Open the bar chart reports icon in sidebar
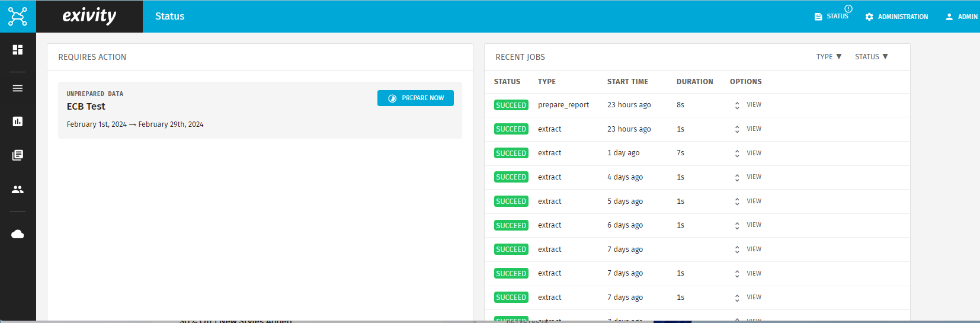980x323 pixels. (18, 121)
